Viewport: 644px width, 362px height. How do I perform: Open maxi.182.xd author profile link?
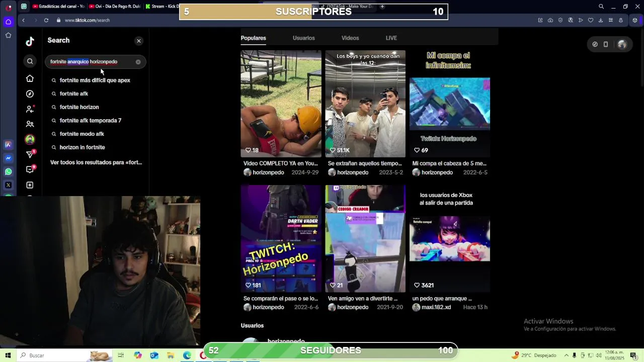436,307
